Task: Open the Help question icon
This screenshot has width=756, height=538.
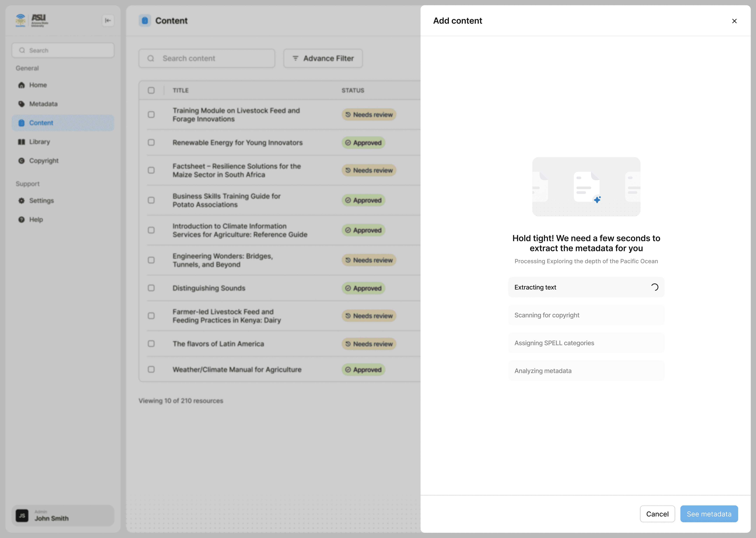Action: (22, 220)
